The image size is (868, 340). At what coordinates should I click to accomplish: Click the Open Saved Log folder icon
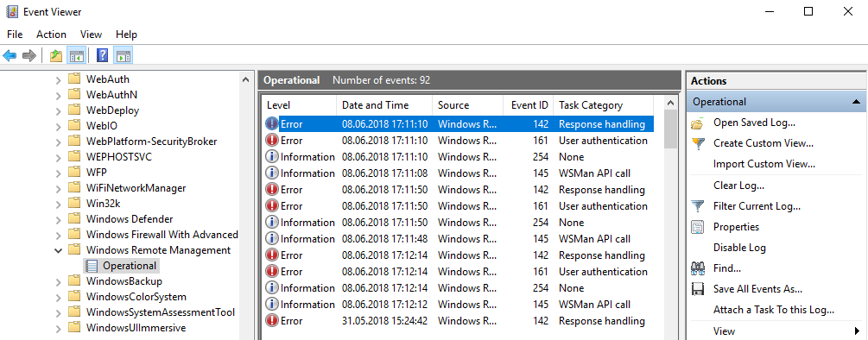[x=698, y=123]
